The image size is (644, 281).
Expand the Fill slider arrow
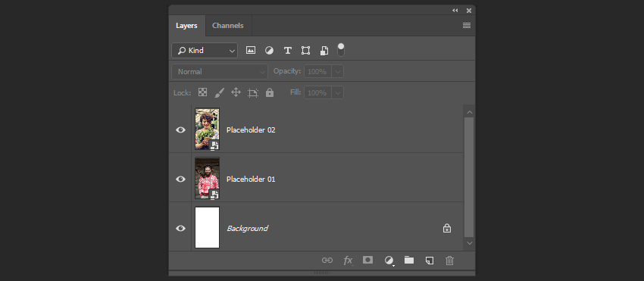[x=338, y=92]
